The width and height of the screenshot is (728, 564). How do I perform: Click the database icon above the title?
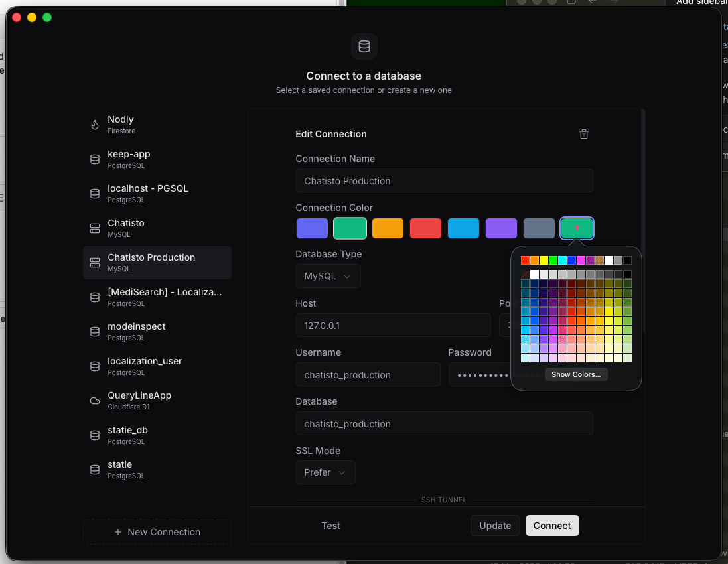(364, 46)
